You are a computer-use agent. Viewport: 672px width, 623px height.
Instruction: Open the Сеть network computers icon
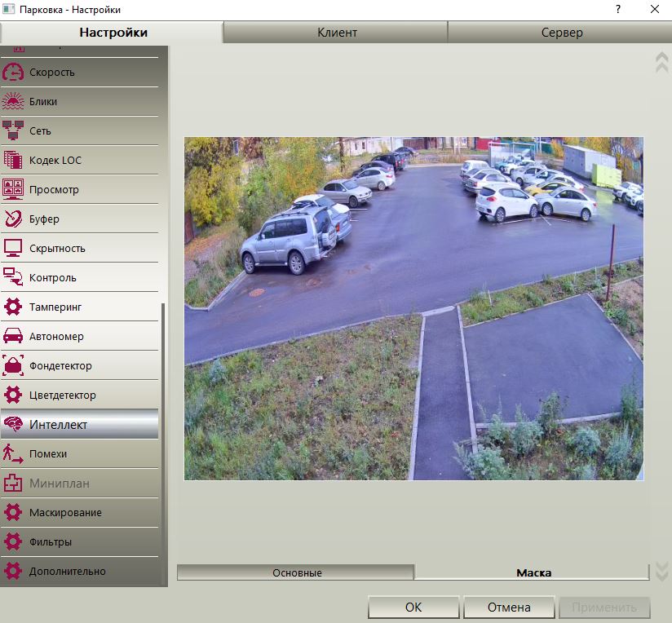pos(13,130)
